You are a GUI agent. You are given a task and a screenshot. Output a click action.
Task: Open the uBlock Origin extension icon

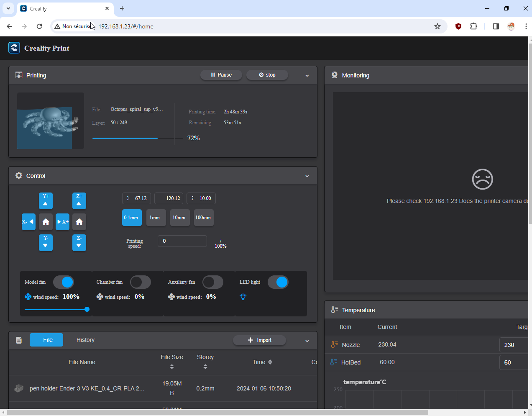(x=458, y=26)
